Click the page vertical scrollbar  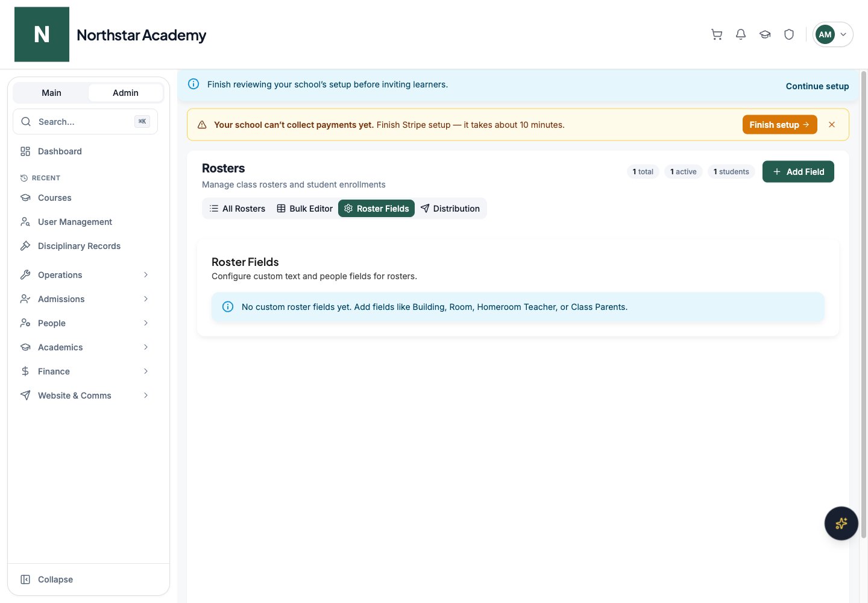864,305
